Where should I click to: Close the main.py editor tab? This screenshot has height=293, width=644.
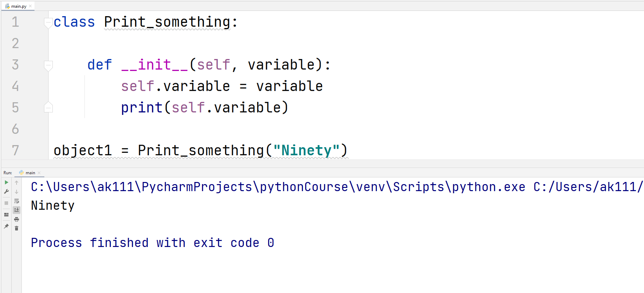click(31, 6)
